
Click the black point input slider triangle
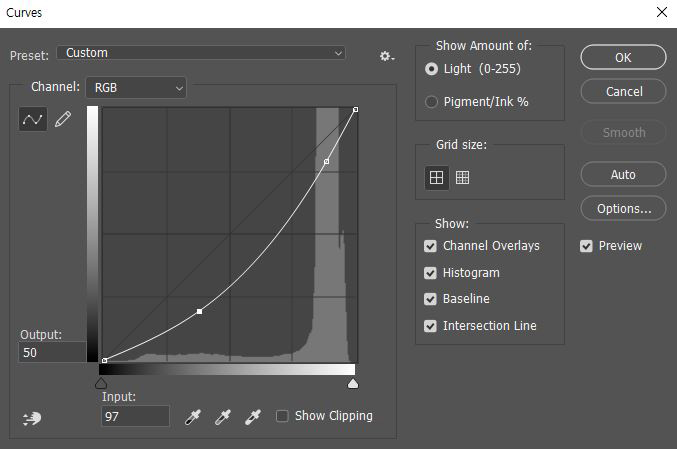pos(101,383)
